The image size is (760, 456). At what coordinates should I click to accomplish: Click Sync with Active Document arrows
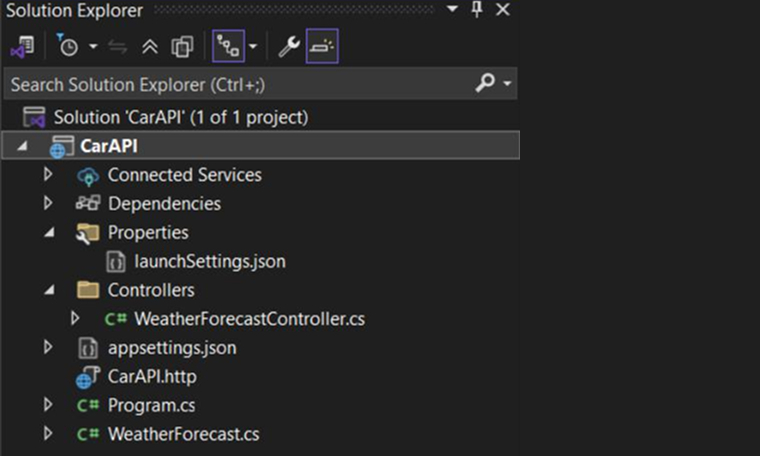click(x=118, y=47)
